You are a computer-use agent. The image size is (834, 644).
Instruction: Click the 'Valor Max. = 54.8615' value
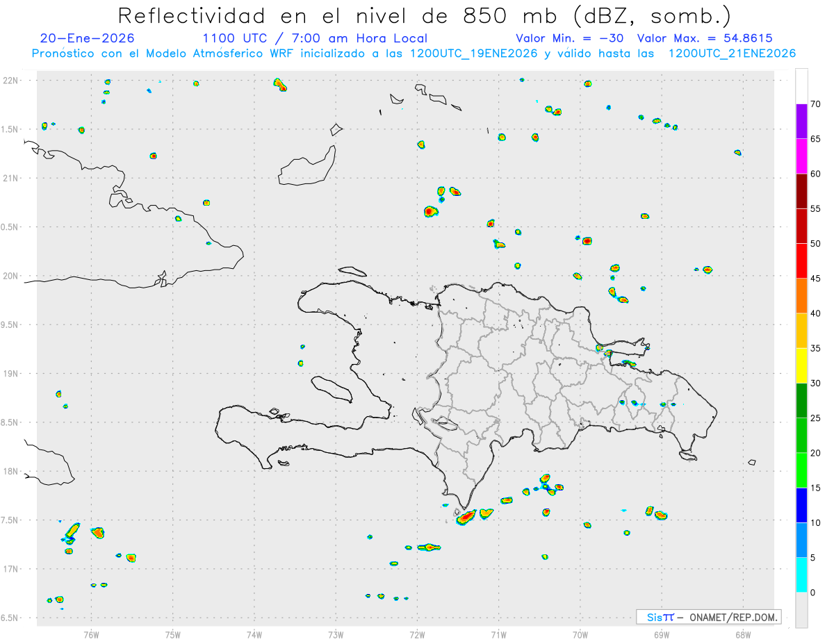click(x=705, y=38)
